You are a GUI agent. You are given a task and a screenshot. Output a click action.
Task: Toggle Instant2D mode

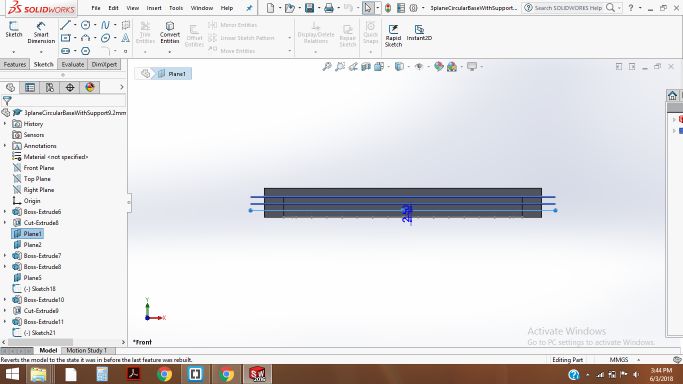pos(419,33)
